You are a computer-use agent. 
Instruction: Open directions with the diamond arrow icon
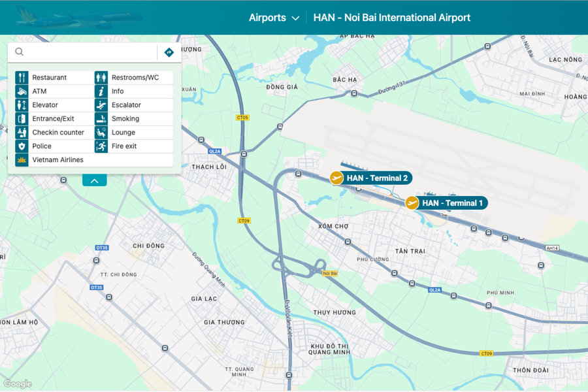point(169,52)
